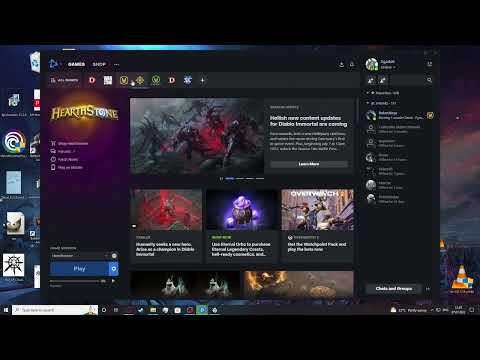Image resolution: width=480 pixels, height=360 pixels.
Task: Open the Windows Start menu
Action: coord(6,310)
